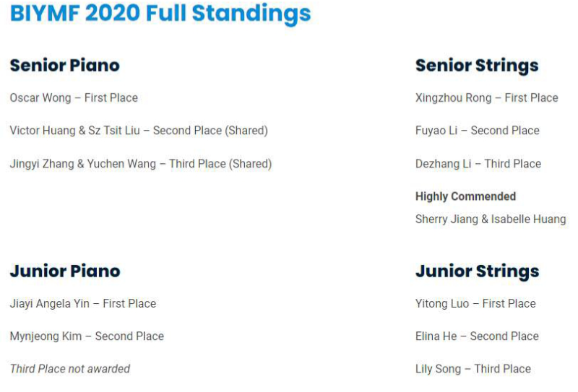Screen dimensions: 578x392
Task: Click the Senior Piano section heading
Action: pos(64,65)
